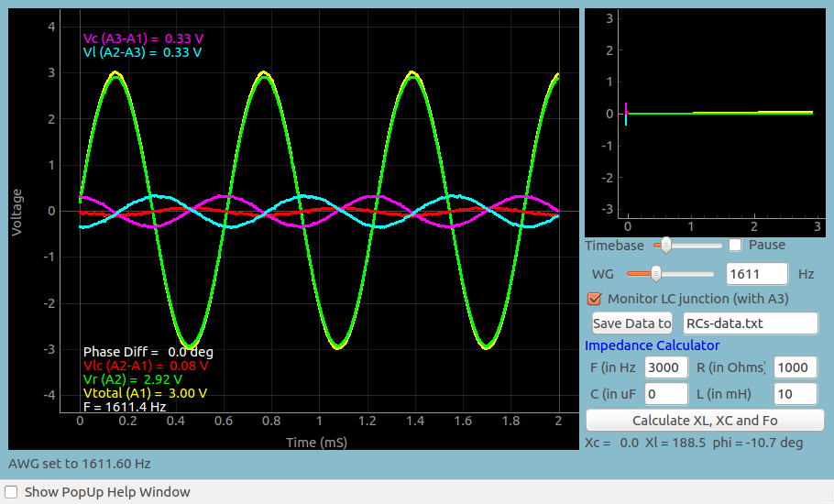Click the red Vlc (A2-A1) readout
The width and height of the screenshot is (834, 504).
pos(146,366)
